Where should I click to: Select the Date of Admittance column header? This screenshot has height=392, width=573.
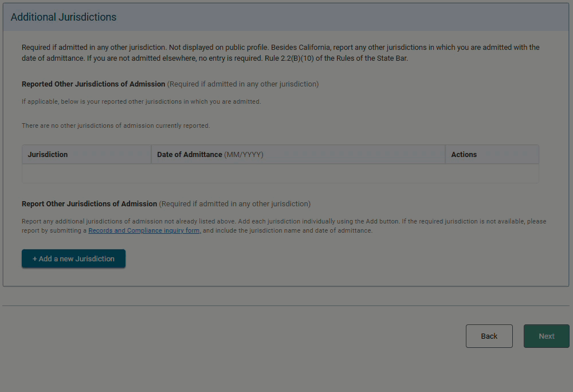click(x=189, y=155)
